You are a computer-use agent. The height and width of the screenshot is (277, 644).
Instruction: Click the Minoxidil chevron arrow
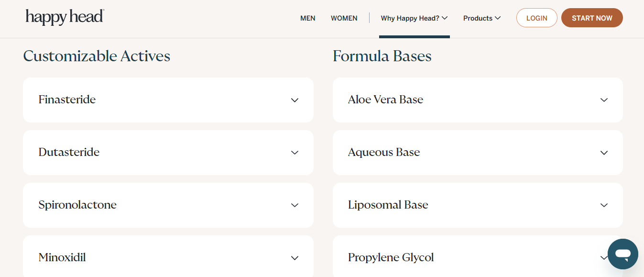pyautogui.click(x=295, y=258)
